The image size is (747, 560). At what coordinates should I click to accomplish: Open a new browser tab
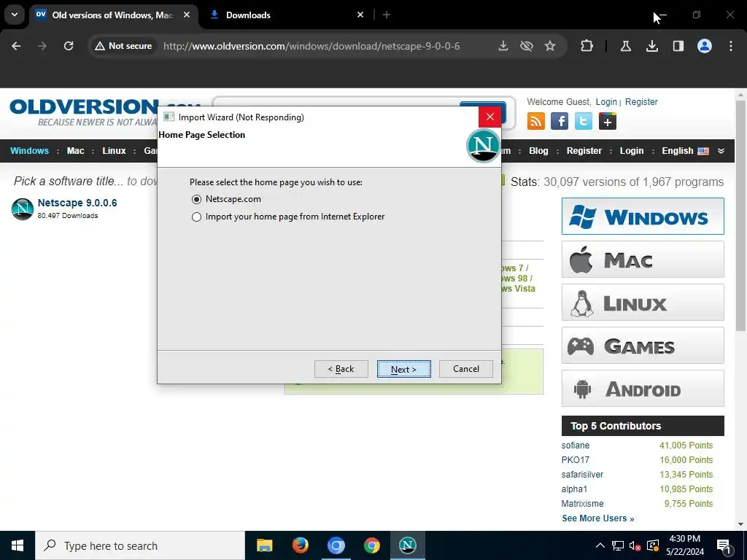[387, 15]
